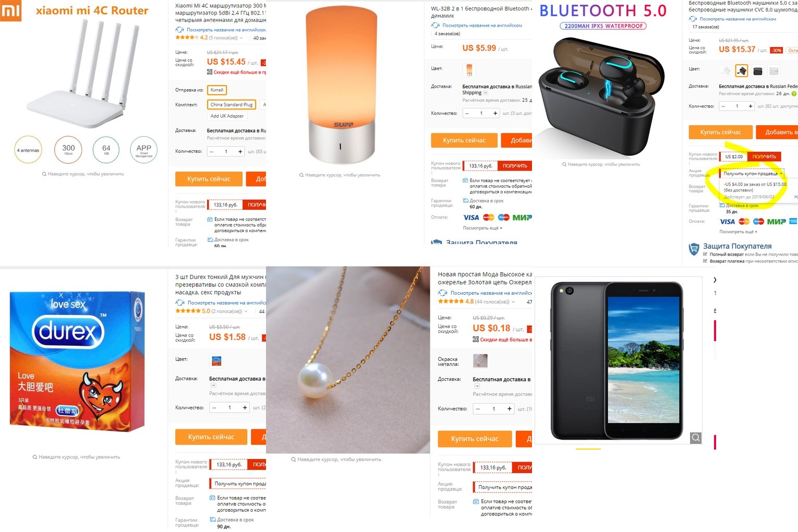
Task: Click the translate icon beside the router title
Action: [x=179, y=30]
